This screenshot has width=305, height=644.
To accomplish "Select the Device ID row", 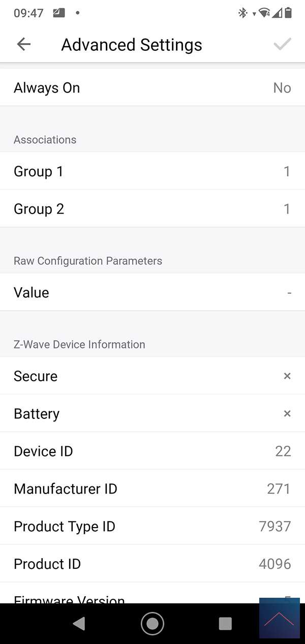I will pyautogui.click(x=152, y=451).
